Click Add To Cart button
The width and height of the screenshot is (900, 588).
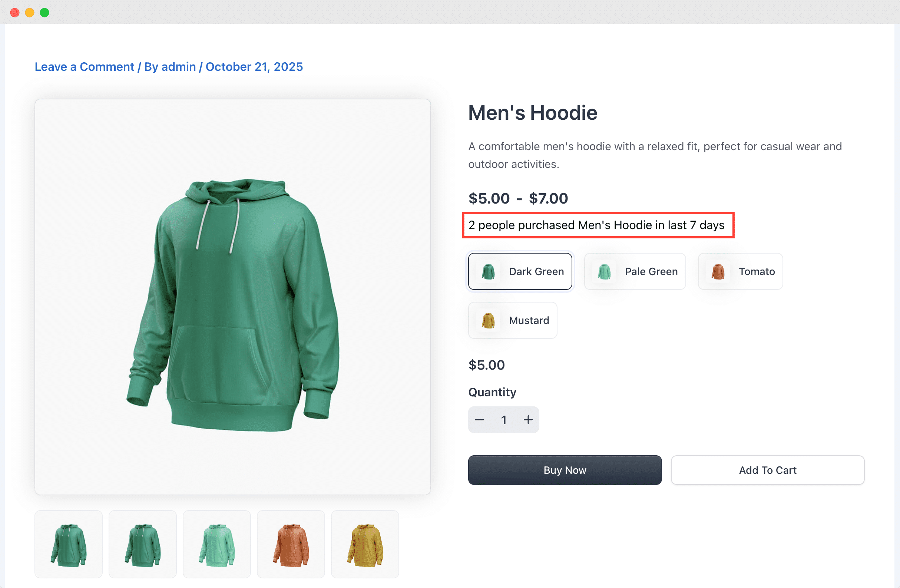(x=767, y=470)
